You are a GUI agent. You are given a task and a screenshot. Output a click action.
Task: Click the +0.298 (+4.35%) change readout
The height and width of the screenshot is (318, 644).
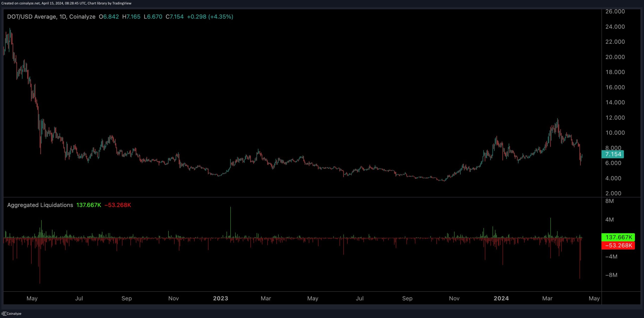coord(210,17)
